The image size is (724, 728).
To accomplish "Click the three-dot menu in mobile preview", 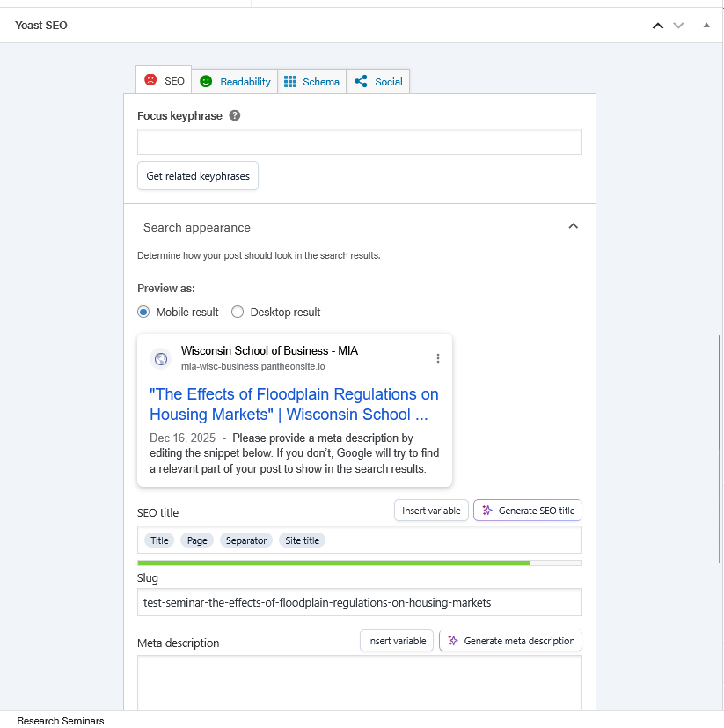I will point(438,358).
